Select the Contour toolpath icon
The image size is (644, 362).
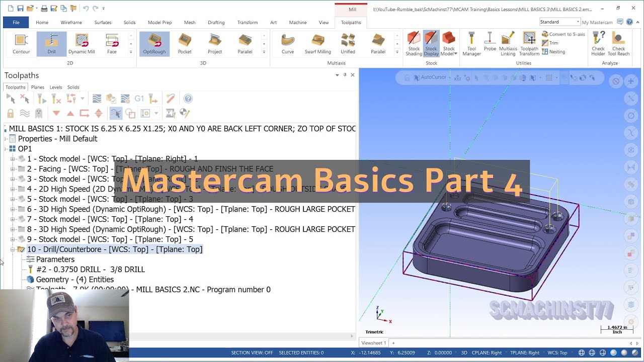(21, 44)
